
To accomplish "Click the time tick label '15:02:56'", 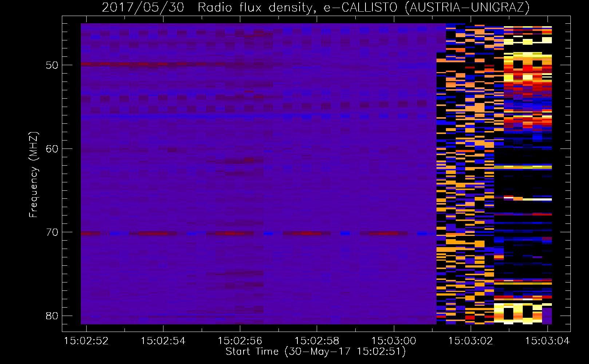I will pos(240,341).
